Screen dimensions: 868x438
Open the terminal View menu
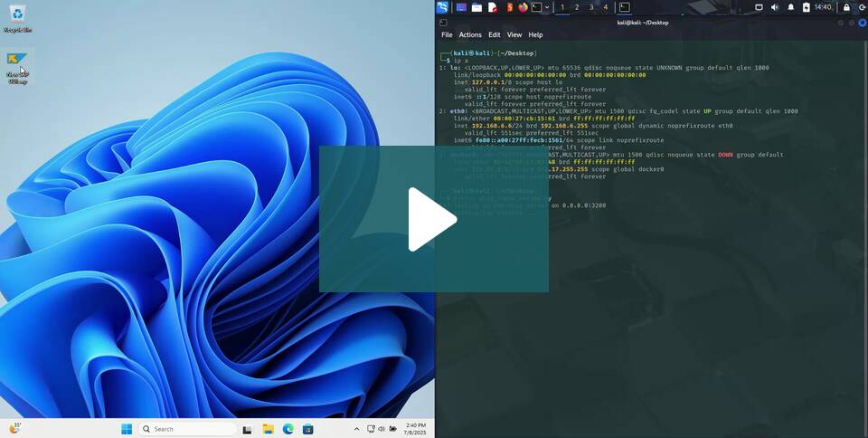(x=514, y=34)
